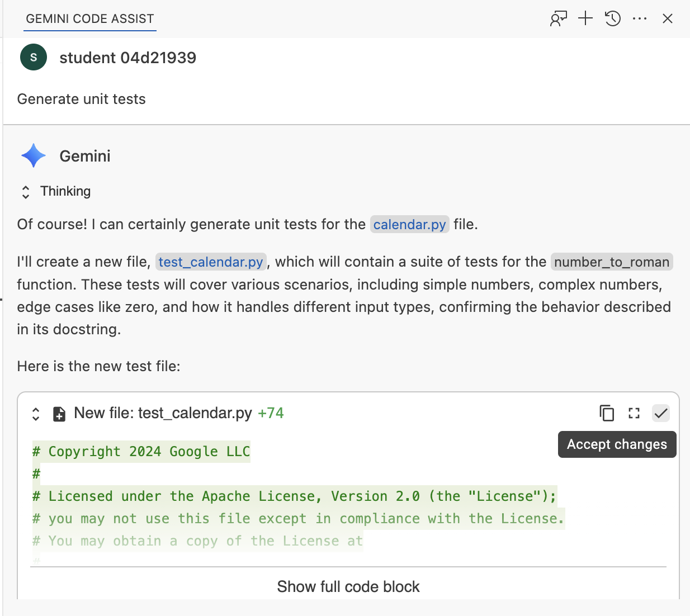Open the calendar.py file link
Viewport: 690px width, 616px height.
click(409, 225)
